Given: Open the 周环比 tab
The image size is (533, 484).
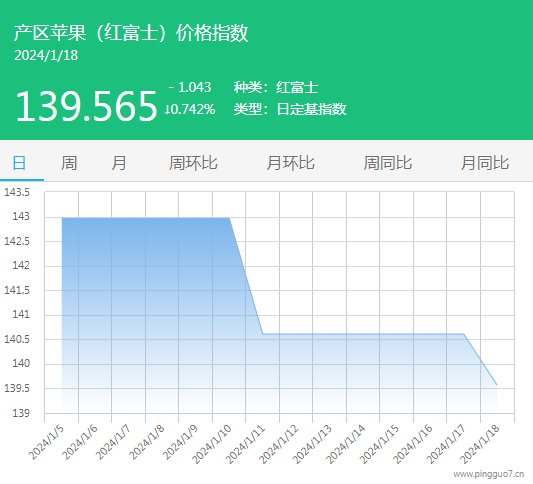Looking at the screenshot, I should (x=193, y=163).
